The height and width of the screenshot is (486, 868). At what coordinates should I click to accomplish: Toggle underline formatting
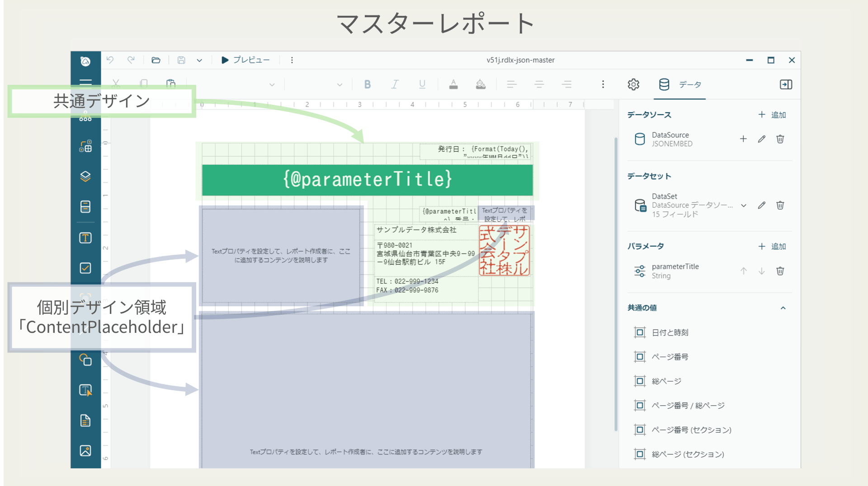(422, 84)
